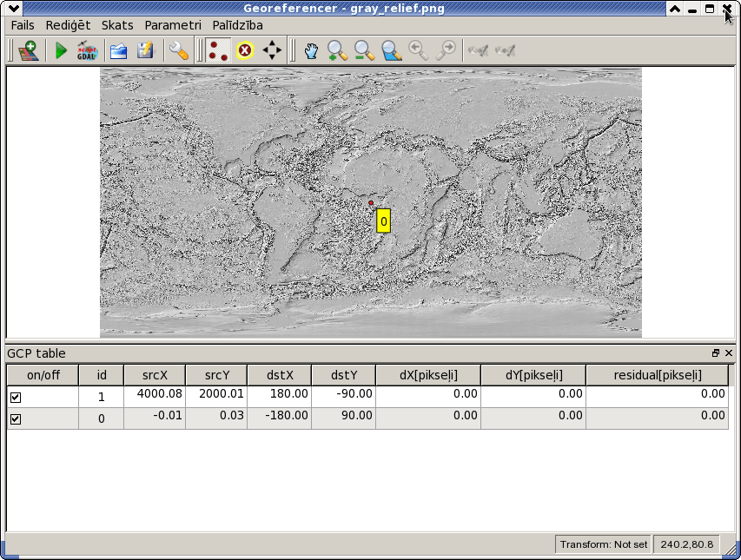
Task: Go to next zoom icon
Action: pyautogui.click(x=446, y=50)
